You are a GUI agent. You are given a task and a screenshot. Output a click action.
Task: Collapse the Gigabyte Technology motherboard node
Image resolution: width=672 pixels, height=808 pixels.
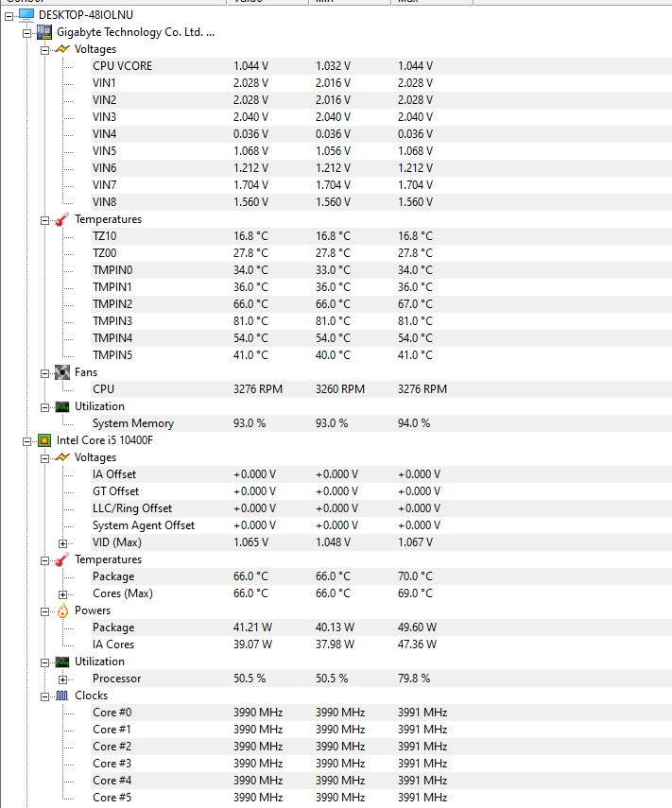click(26, 34)
